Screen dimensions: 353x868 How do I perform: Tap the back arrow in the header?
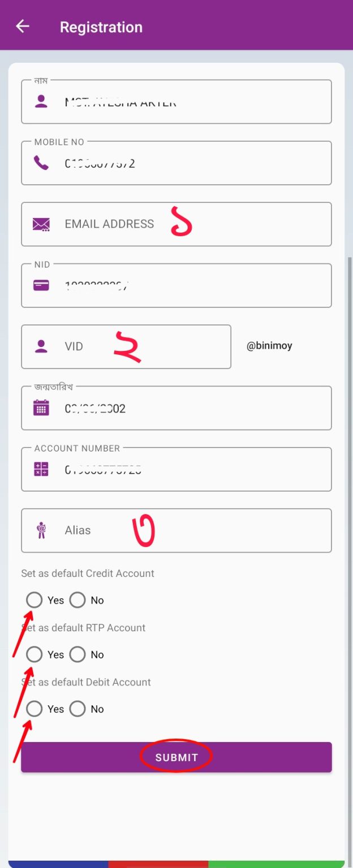point(22,26)
